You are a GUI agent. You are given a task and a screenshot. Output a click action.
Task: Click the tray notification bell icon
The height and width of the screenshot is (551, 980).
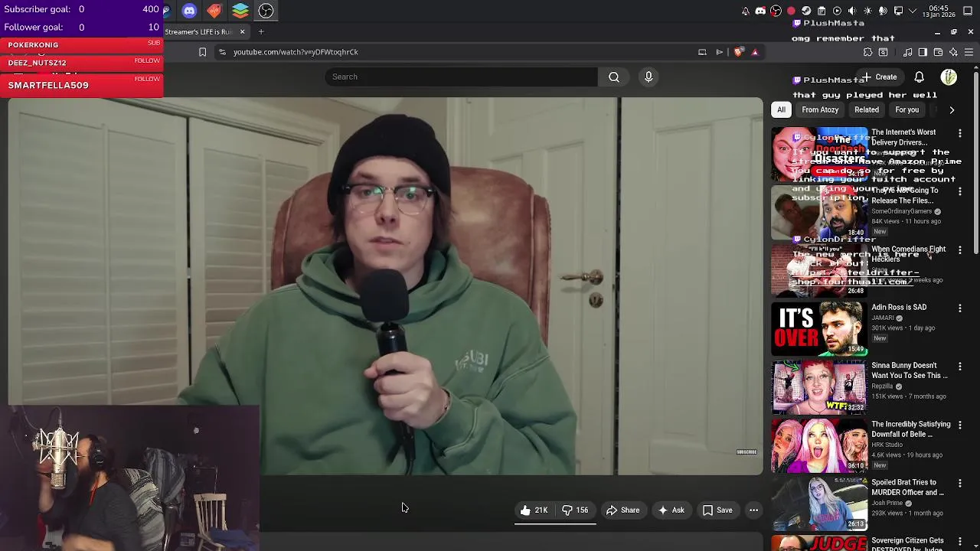click(x=746, y=11)
